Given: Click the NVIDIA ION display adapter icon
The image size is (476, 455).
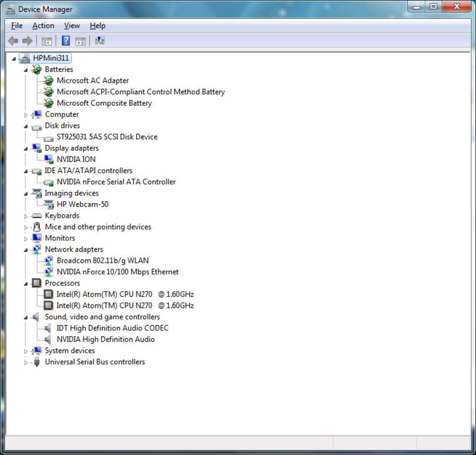Looking at the screenshot, I should 48,159.
